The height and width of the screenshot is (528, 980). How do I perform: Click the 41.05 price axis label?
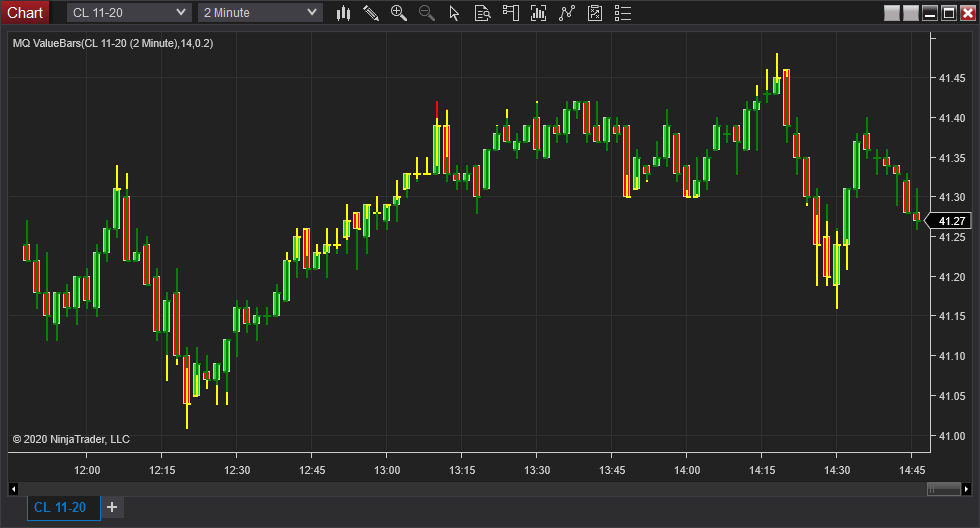click(x=952, y=396)
